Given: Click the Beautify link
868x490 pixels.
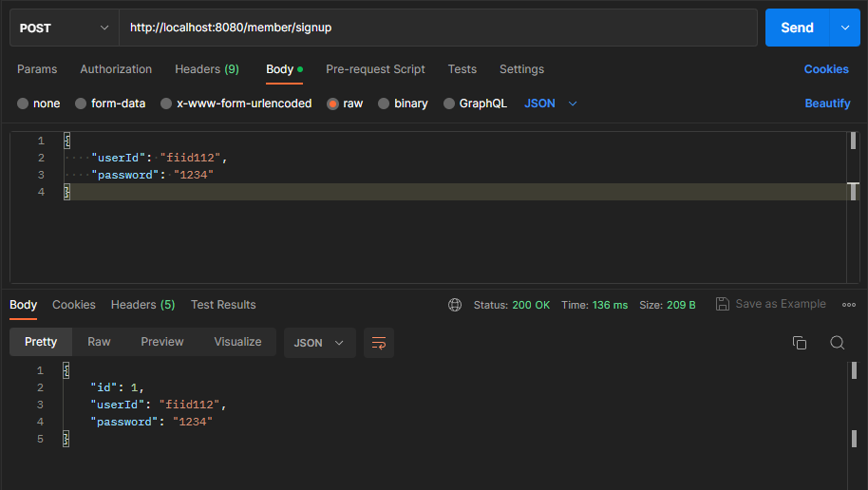Looking at the screenshot, I should [x=827, y=104].
